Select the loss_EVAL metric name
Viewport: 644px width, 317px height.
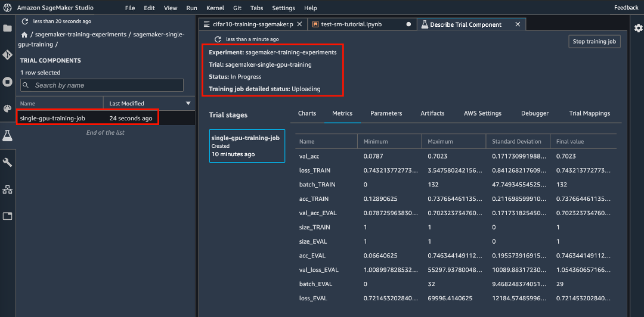coord(314,299)
